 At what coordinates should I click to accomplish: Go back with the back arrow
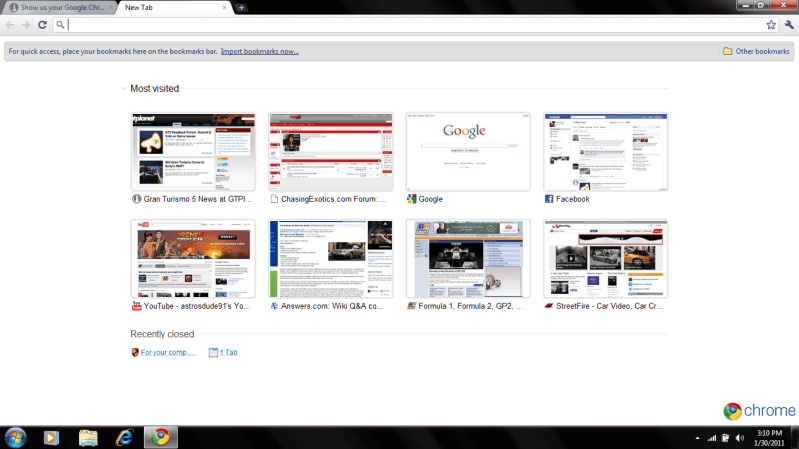pos(10,24)
